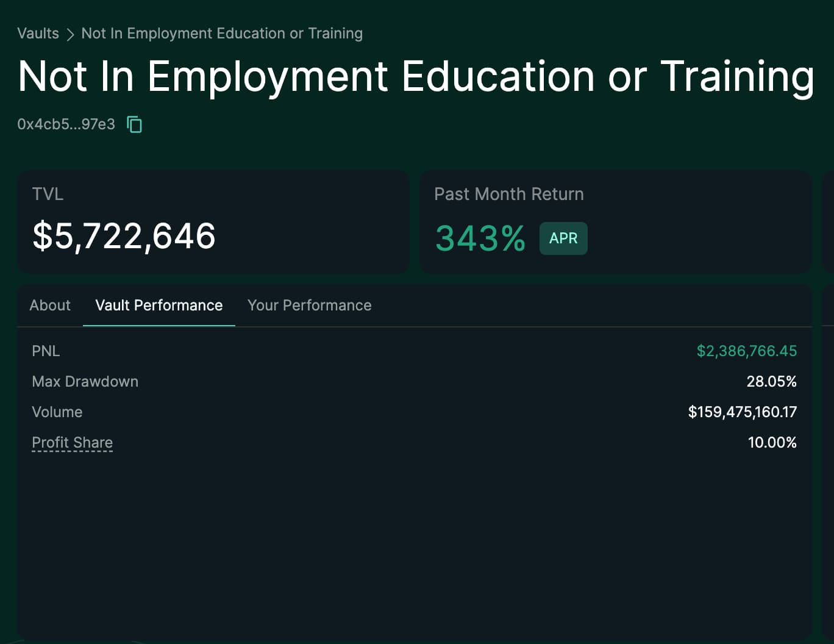Click the TVL amount $5,722,646
The width and height of the screenshot is (834, 644).
coord(124,236)
